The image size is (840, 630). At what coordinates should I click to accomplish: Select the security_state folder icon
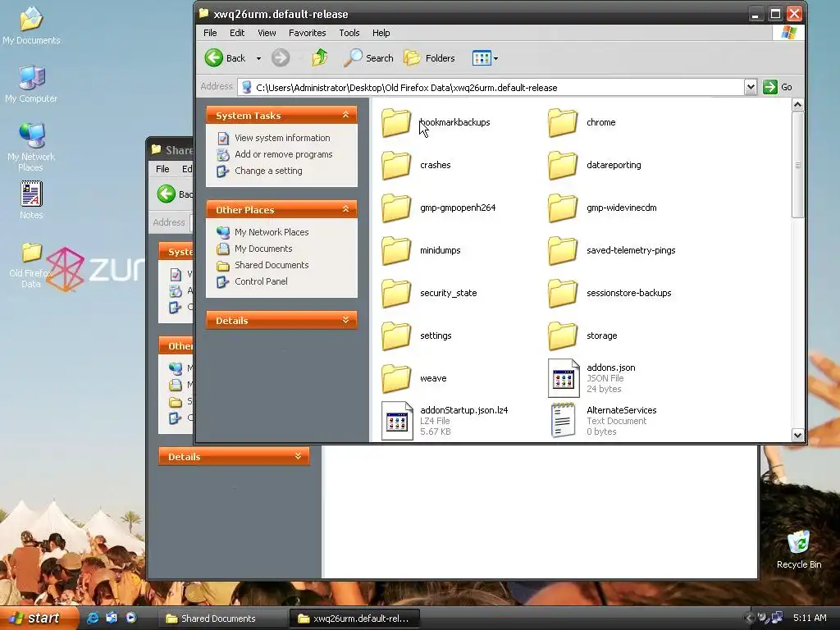pos(396,293)
